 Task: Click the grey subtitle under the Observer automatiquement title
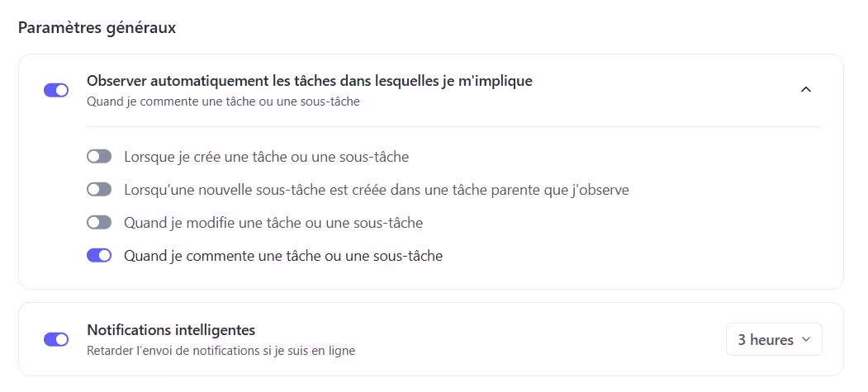[x=223, y=102]
